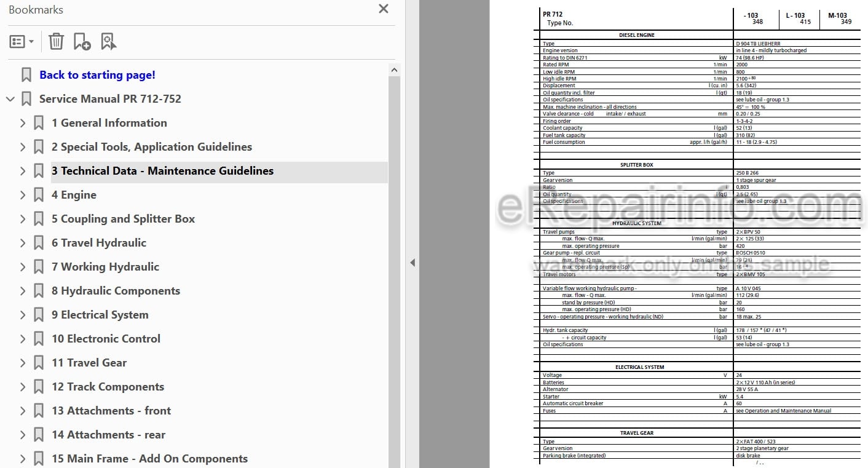The width and height of the screenshot is (868, 468).
Task: Open '15 Main Frame - Add On Components' bookmark
Action: coord(149,459)
